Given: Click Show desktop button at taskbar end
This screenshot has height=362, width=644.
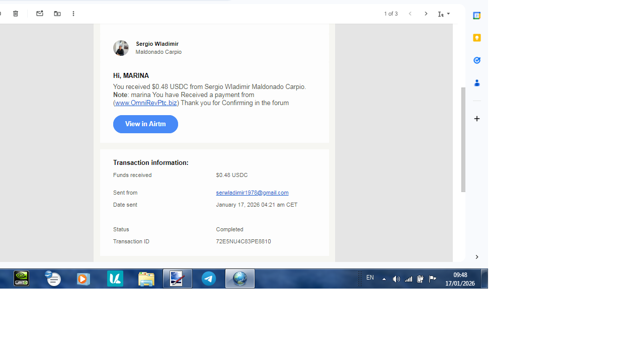Looking at the screenshot, I should click(x=485, y=279).
